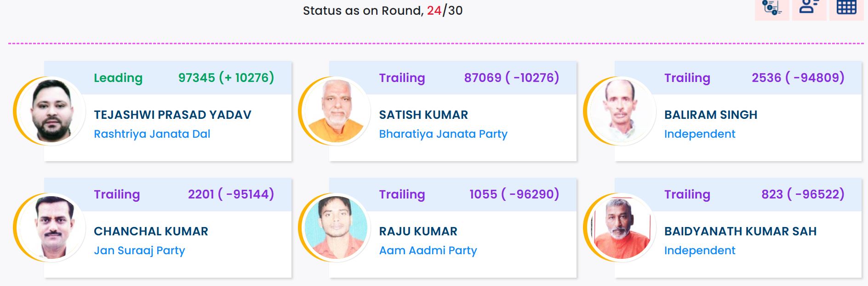
Task: Click Tejashwi Prasad Yadav's photo
Action: click(51, 111)
